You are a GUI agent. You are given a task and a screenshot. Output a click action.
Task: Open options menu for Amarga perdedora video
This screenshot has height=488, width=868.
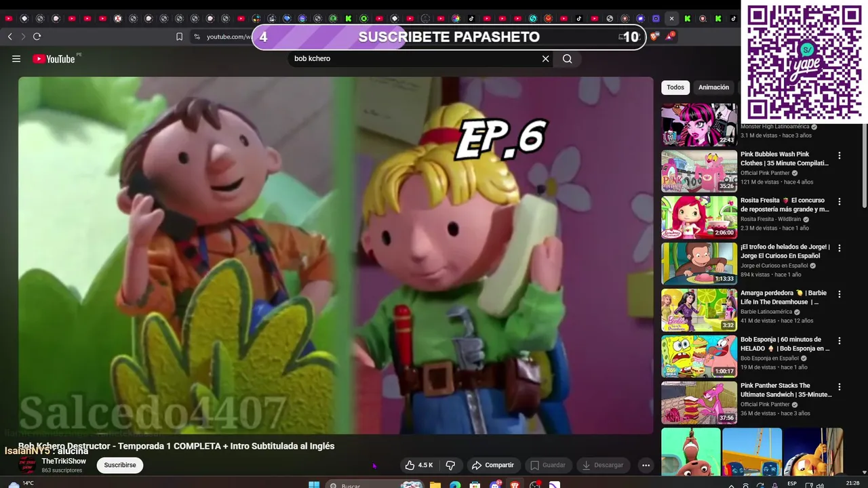coord(839,294)
